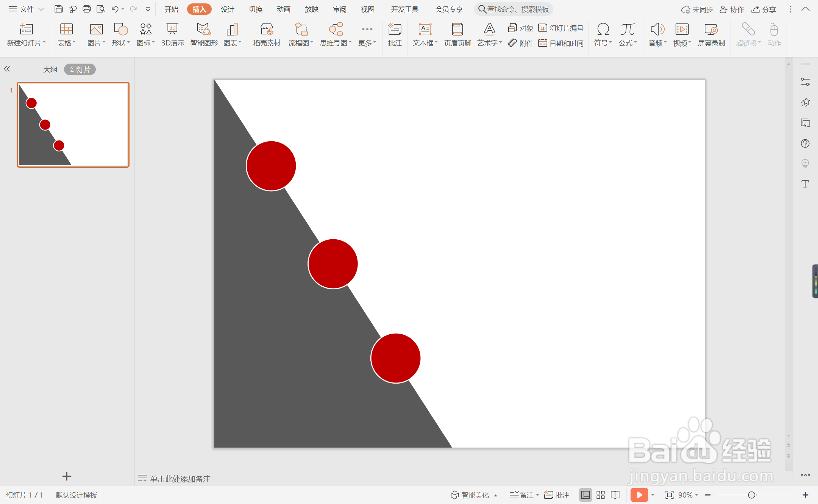
Task: Click the zoom slider handle
Action: tap(752, 495)
